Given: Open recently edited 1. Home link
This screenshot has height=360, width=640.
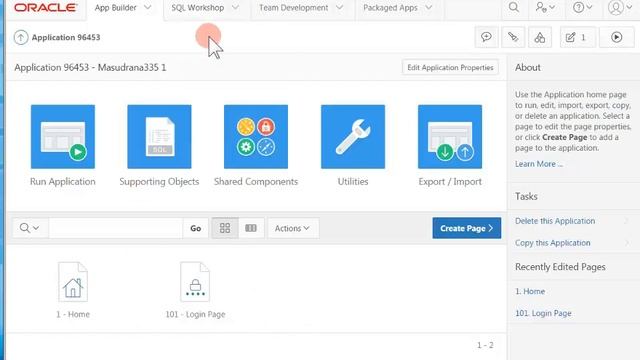Looking at the screenshot, I should (x=530, y=291).
